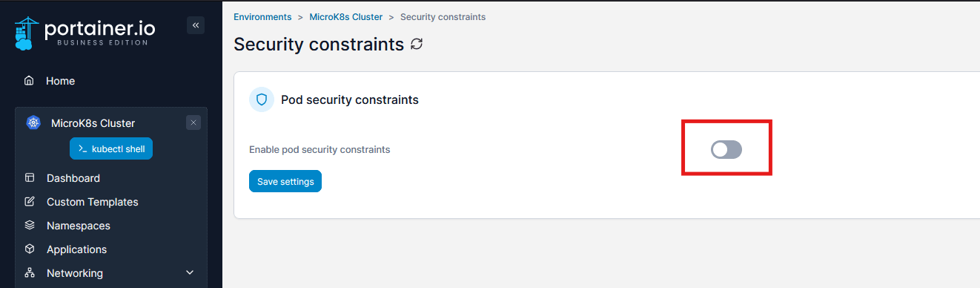Click the Networking nodes icon
The width and height of the screenshot is (980, 288).
click(x=30, y=273)
